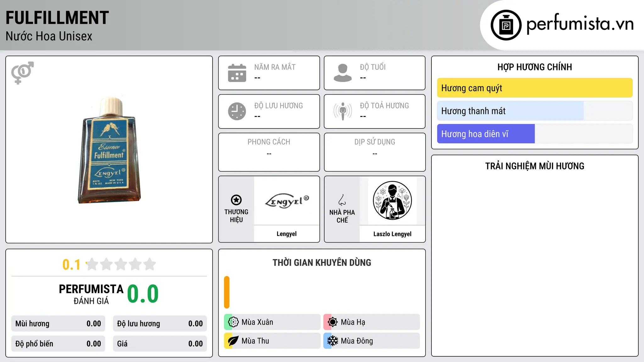
Task: Open the perfumista.vn site name
Action: 580,25
